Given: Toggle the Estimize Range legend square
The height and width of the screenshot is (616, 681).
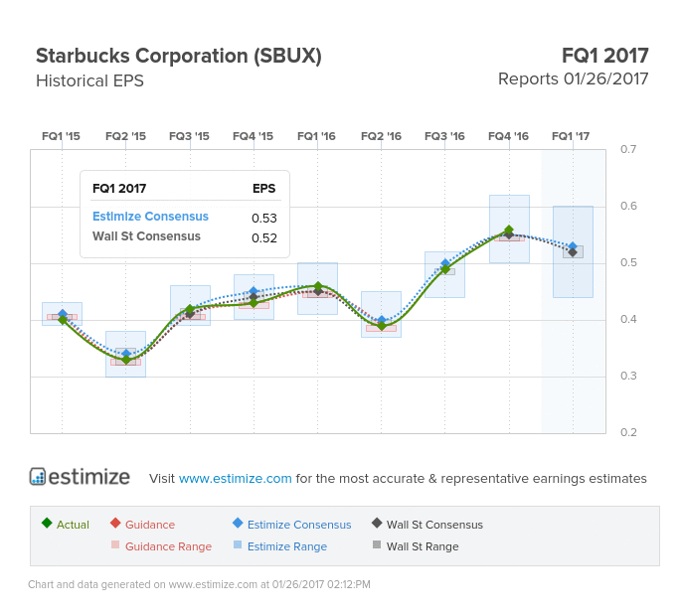Looking at the screenshot, I should (238, 544).
